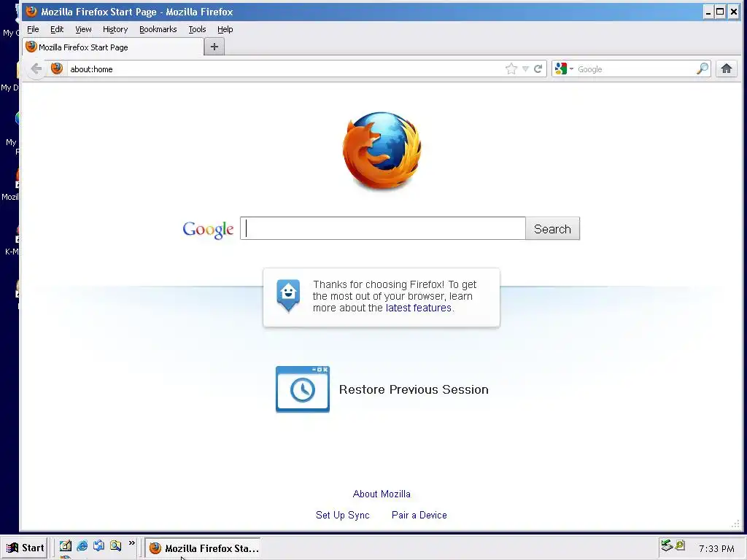Select the Mozilla Firefox Start Page tab

click(113, 47)
